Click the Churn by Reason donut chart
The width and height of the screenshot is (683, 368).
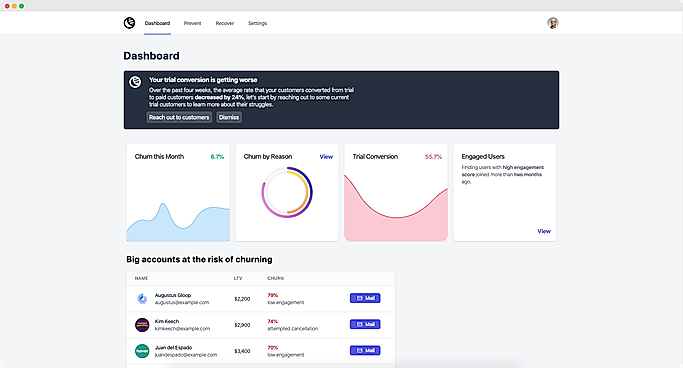(x=287, y=192)
